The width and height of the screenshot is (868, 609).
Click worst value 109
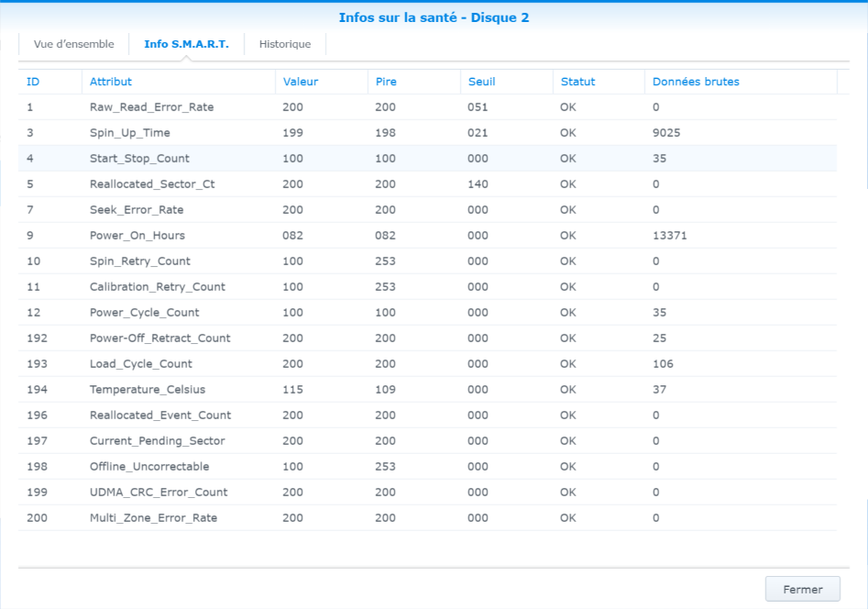coord(385,390)
